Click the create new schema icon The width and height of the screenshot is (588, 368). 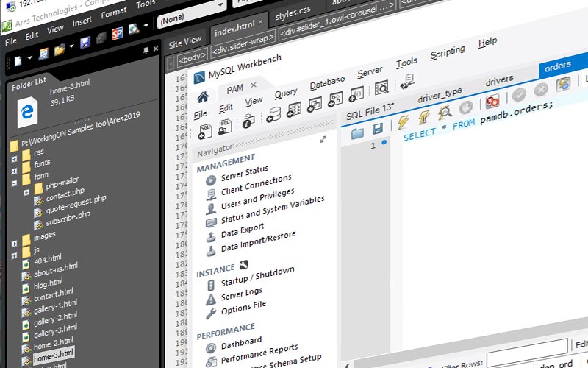click(273, 115)
